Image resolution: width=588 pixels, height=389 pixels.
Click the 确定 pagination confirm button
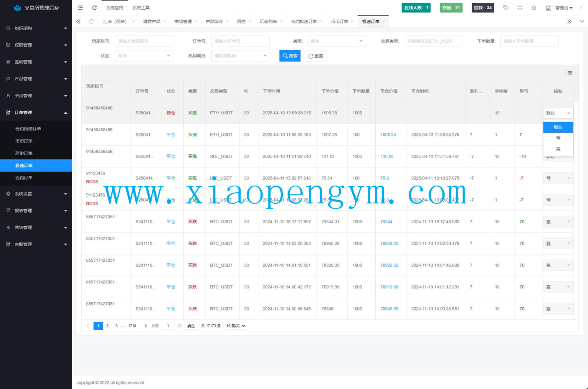pos(191,326)
